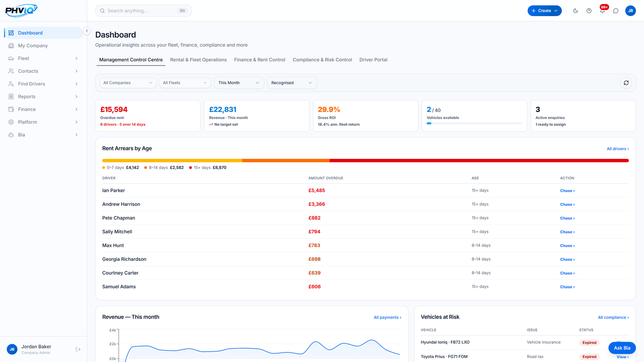Screen dimensions: 644x362
Task: Open the Recognised dropdown filter
Action: [292, 83]
